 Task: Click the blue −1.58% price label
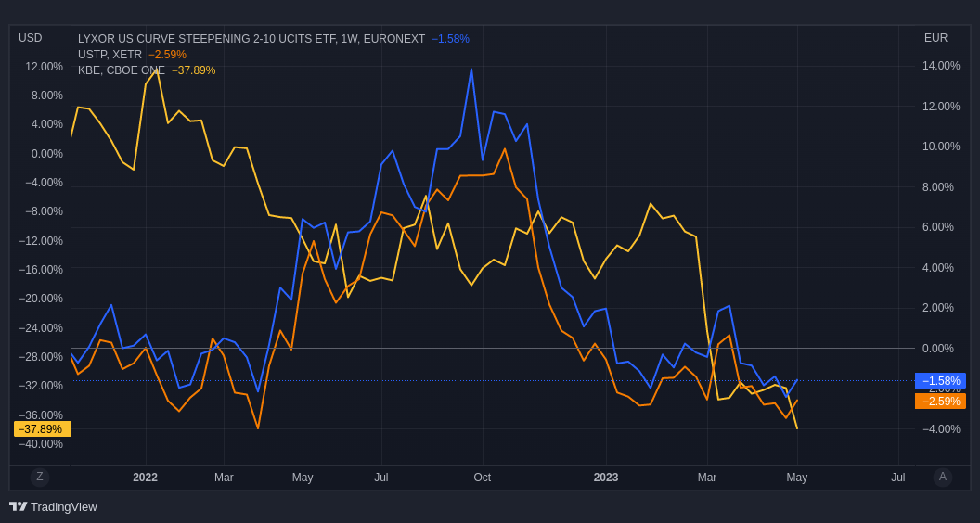940,381
